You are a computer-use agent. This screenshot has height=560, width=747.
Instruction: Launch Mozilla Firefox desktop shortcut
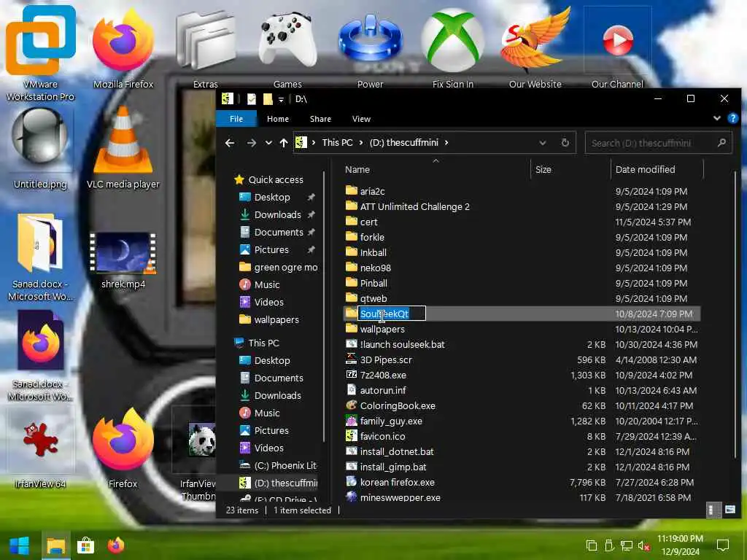(x=123, y=47)
